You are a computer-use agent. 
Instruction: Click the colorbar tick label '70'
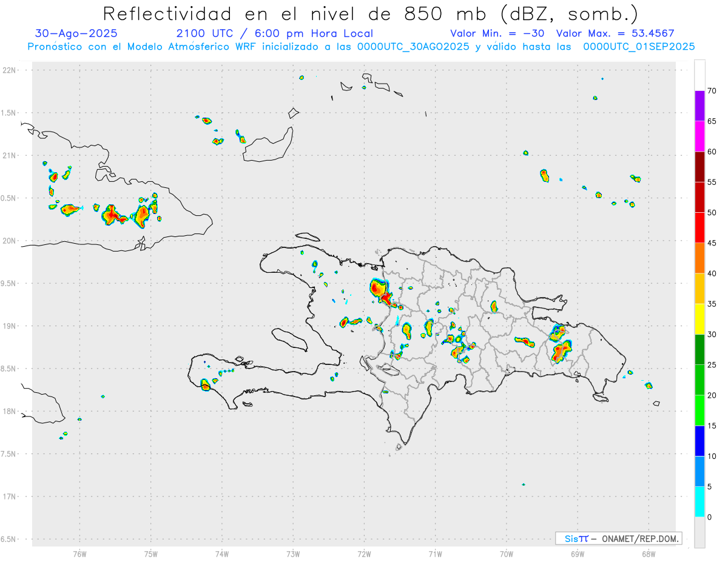pos(712,91)
